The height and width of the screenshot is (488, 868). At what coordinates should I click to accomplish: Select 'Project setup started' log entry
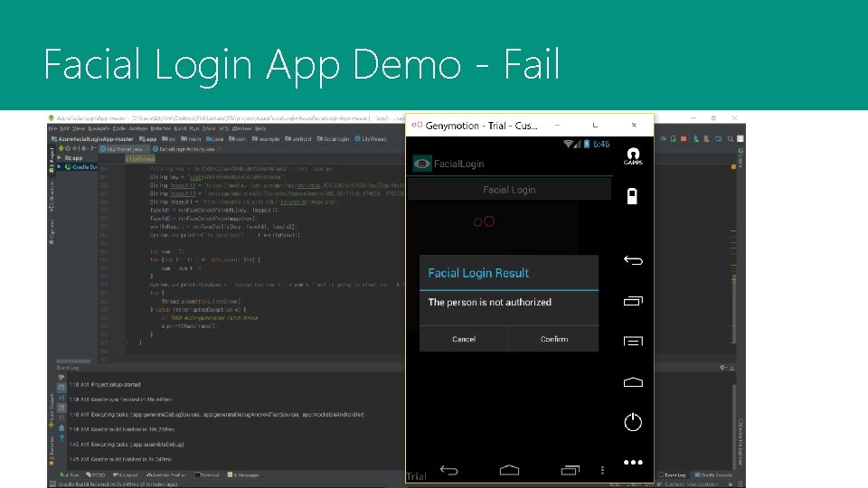click(x=105, y=385)
